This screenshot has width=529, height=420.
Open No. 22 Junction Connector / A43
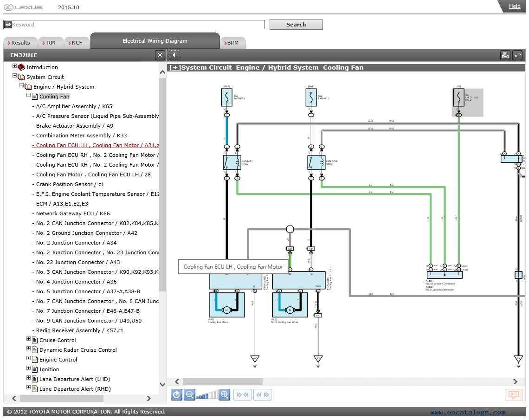[x=78, y=262]
